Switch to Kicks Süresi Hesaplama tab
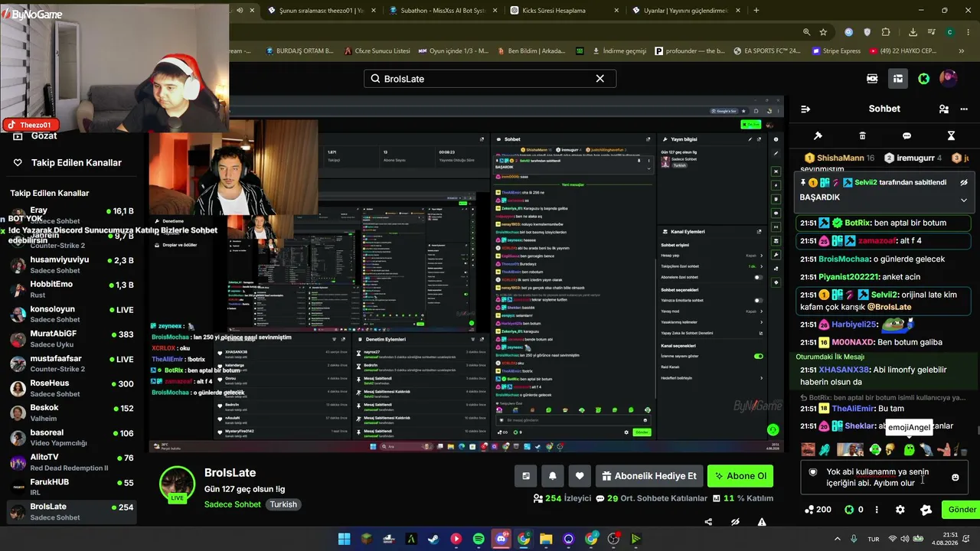The width and height of the screenshot is (980, 551). tap(565, 11)
